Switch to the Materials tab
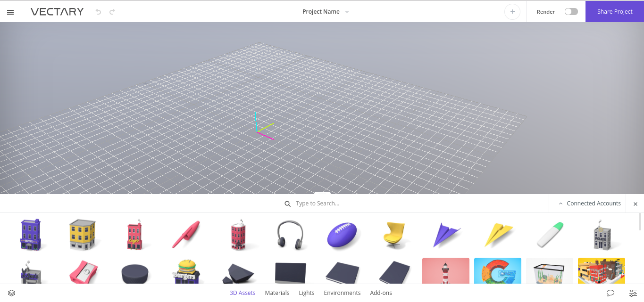This screenshot has width=644, height=302. [277, 293]
